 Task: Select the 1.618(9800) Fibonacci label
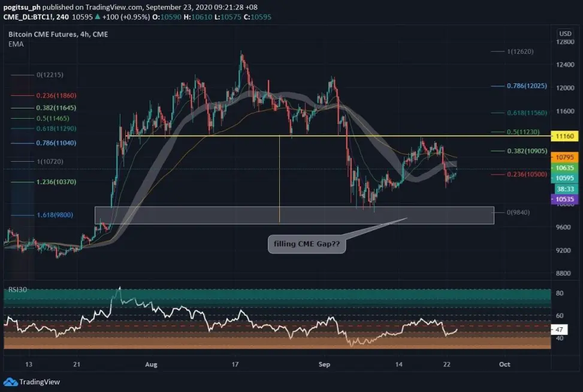point(55,215)
